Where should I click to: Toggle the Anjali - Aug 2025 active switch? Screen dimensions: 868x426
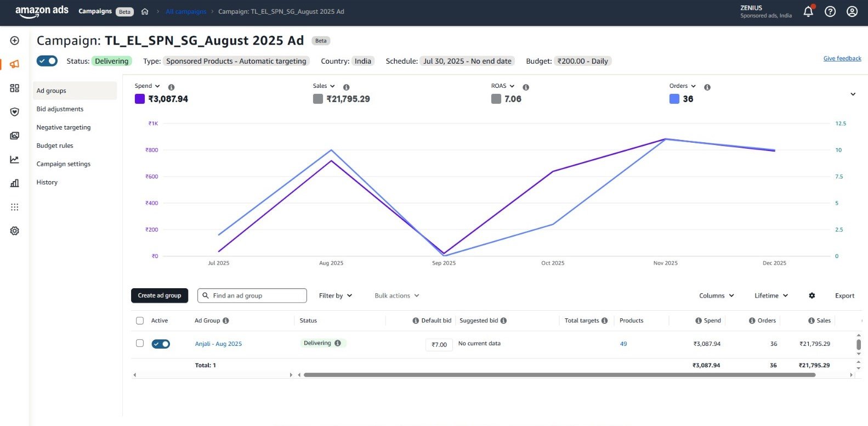(161, 344)
